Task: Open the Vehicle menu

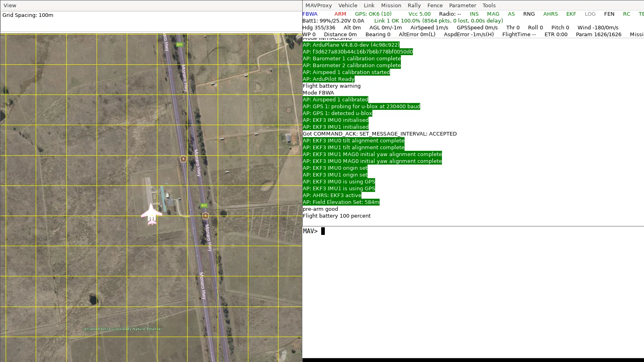Action: (x=348, y=6)
